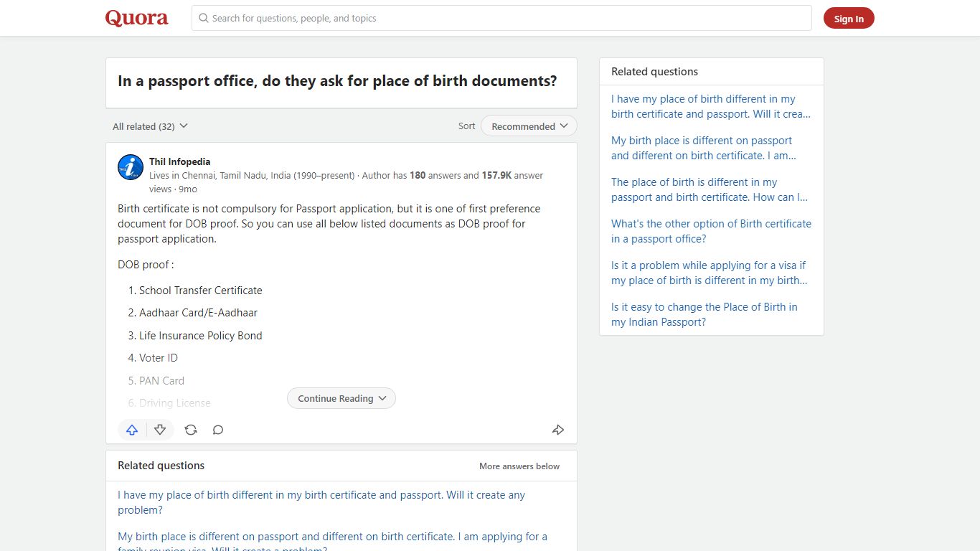Focus the search questions, people, and topics field
This screenshot has height=551, width=980.
pos(501,18)
